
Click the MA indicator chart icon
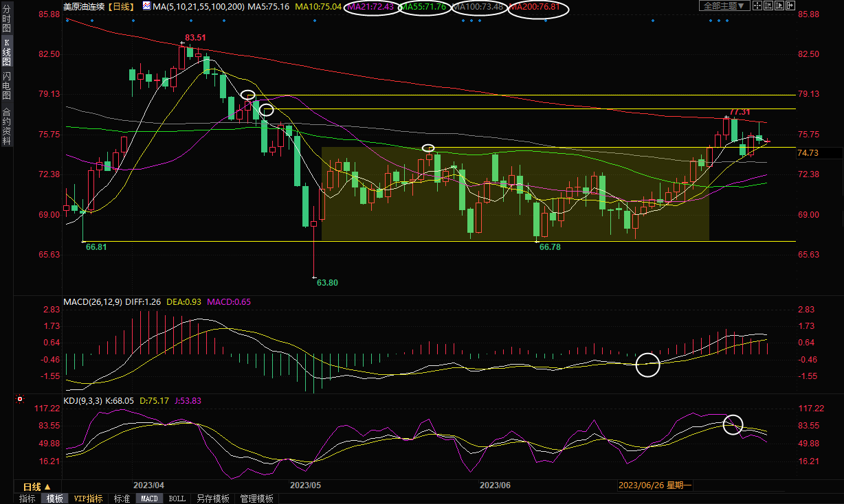click(146, 6)
